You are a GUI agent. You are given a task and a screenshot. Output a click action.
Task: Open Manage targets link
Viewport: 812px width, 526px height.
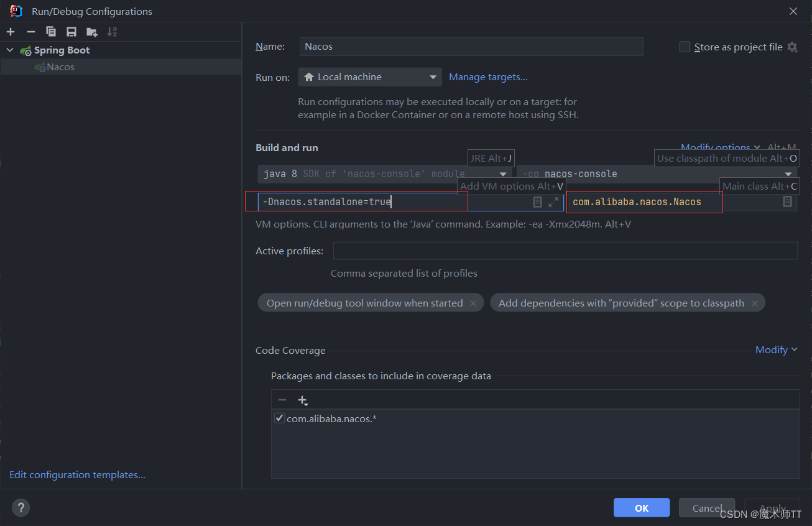pyautogui.click(x=488, y=77)
